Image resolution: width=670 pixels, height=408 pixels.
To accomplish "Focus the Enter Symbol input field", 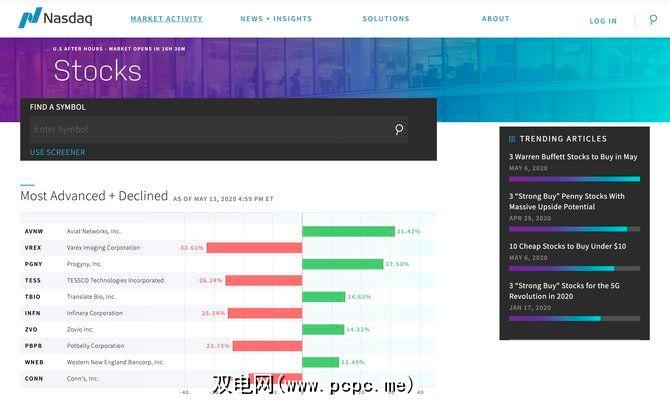I will click(218, 129).
